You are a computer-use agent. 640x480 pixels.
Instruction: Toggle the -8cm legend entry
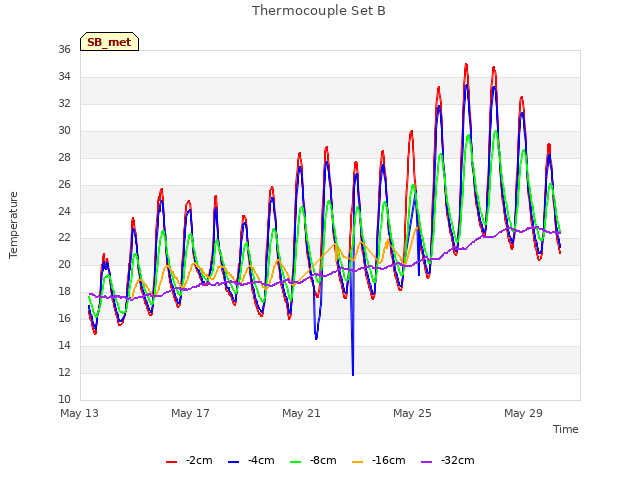point(313,460)
